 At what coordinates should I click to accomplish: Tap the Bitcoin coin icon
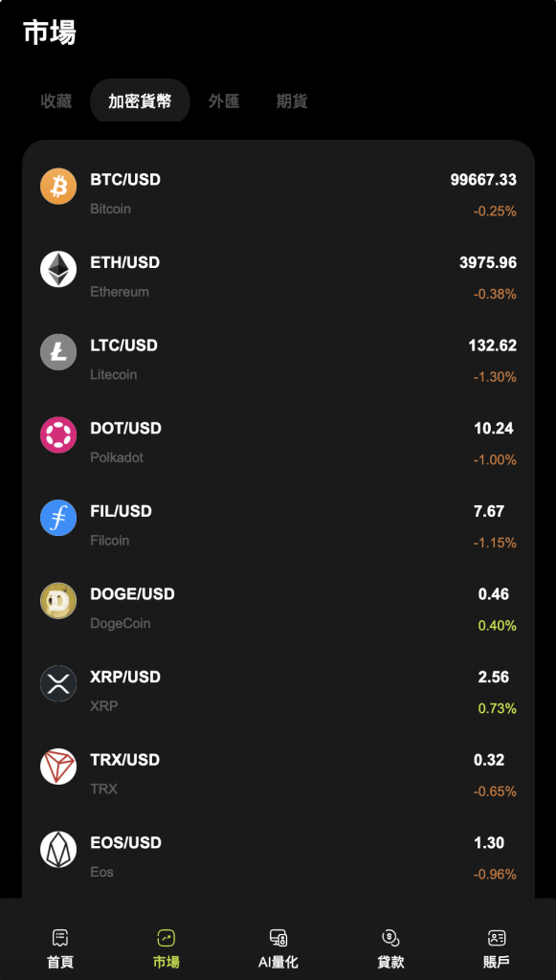tap(57, 188)
